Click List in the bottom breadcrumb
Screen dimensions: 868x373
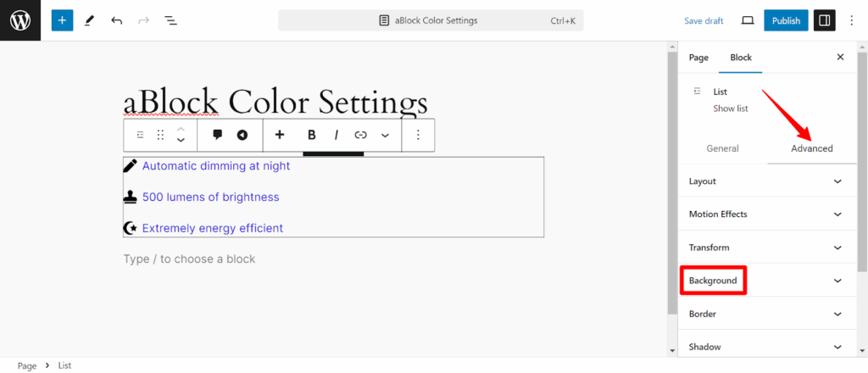click(64, 366)
